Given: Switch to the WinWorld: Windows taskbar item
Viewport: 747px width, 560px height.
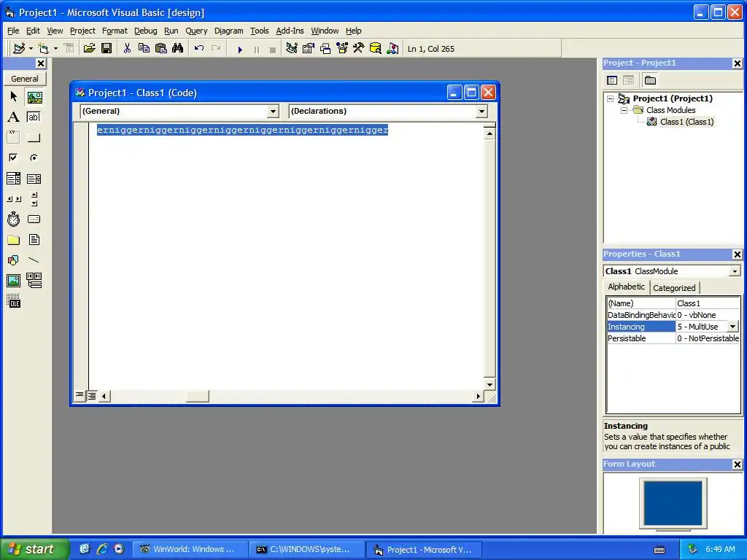Looking at the screenshot, I should coord(189,549).
